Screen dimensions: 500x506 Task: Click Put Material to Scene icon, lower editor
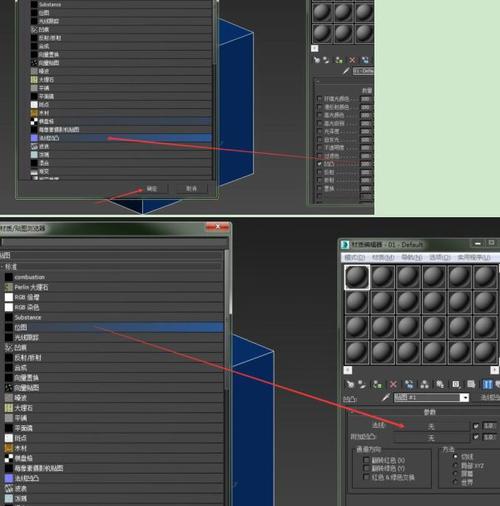[362, 384]
